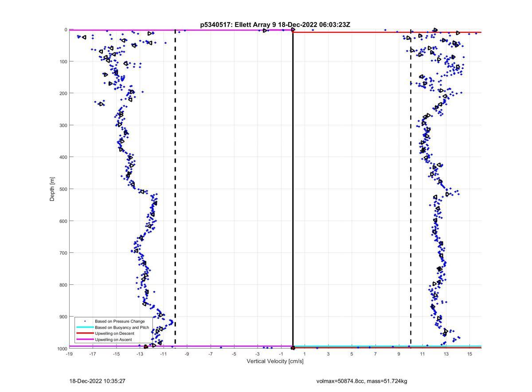Viewport: 532px width, 392px height.
Task: Click velocity tick label '11'
Action: point(422,354)
